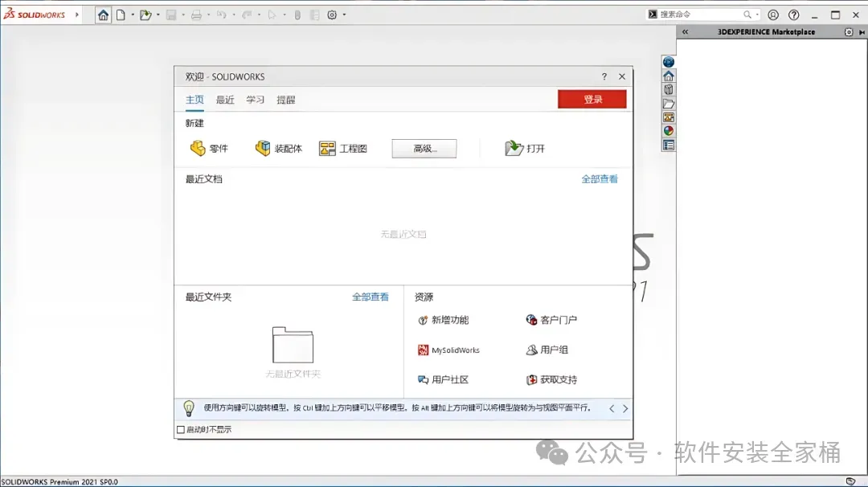Switch to the 最近 tab
The height and width of the screenshot is (487, 868).
(225, 100)
